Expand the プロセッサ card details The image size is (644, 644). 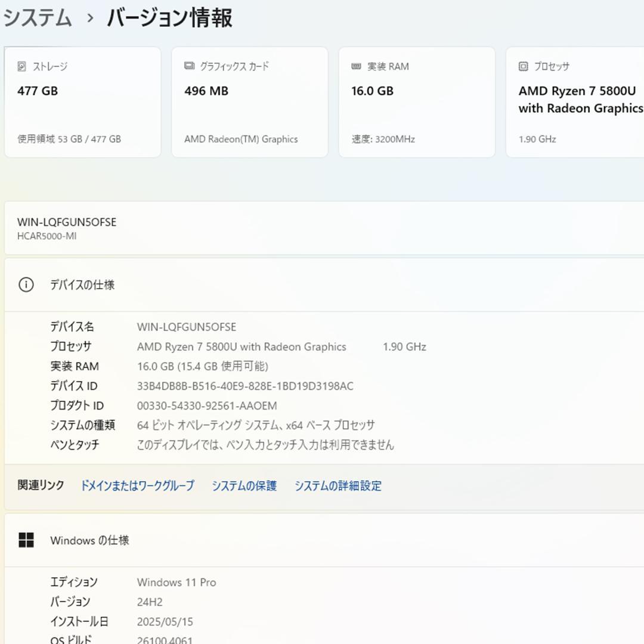click(575, 103)
